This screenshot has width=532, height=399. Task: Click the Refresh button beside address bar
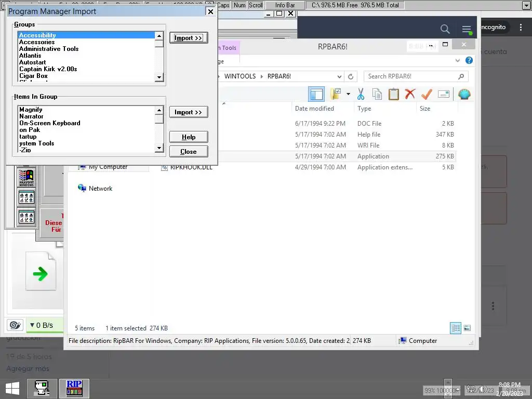click(351, 77)
